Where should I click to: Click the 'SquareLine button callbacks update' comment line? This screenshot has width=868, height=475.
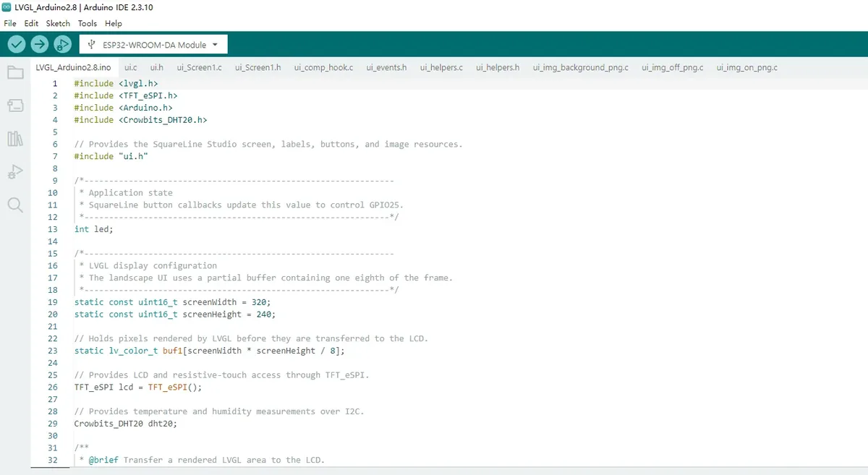tap(242, 205)
